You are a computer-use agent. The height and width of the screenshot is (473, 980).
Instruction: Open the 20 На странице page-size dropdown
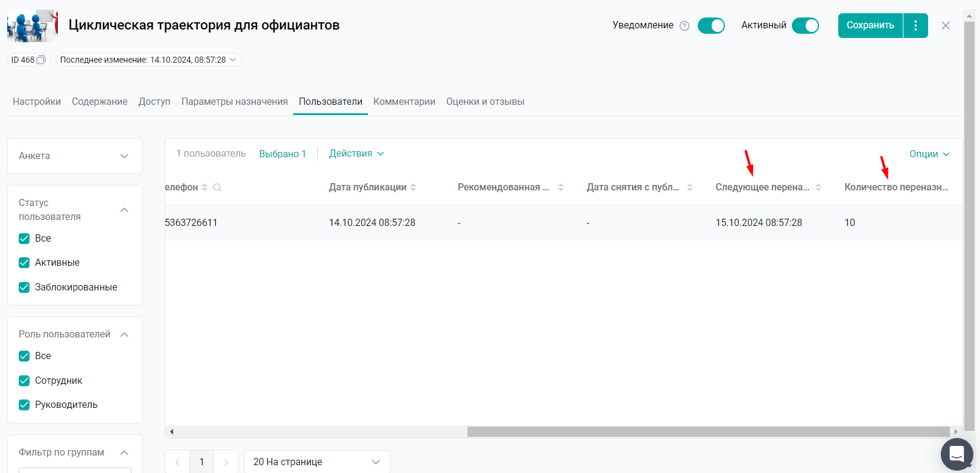[317, 462]
